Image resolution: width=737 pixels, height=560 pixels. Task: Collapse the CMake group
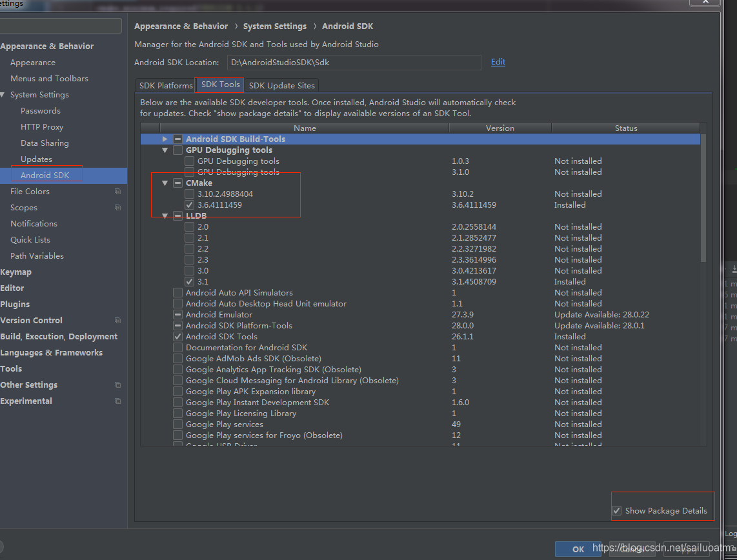pos(165,183)
